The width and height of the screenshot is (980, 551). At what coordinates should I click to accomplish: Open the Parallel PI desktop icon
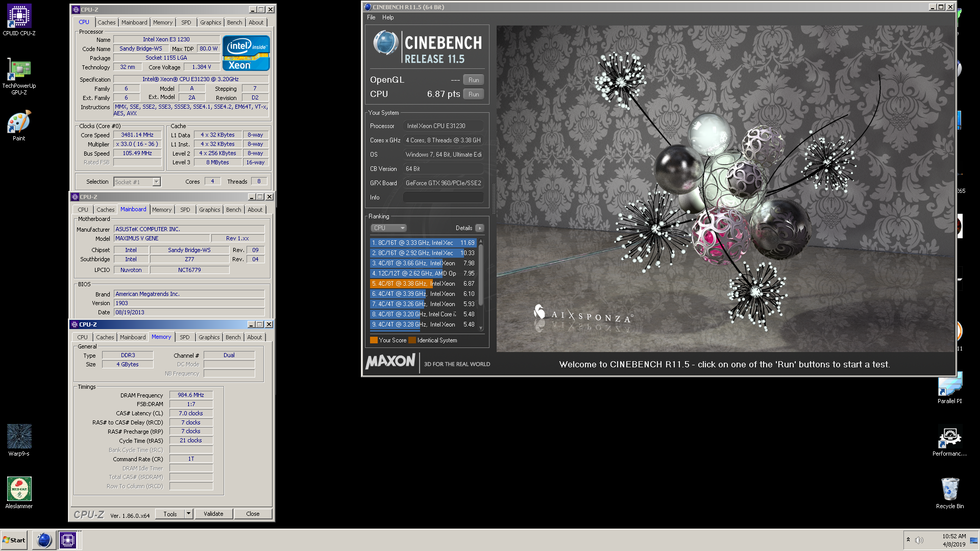pyautogui.click(x=949, y=388)
